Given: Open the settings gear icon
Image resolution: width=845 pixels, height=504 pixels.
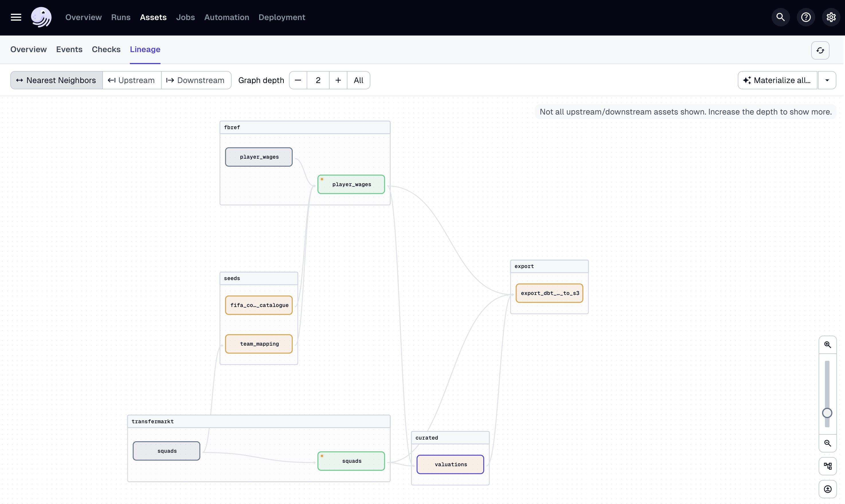Looking at the screenshot, I should click(x=831, y=17).
